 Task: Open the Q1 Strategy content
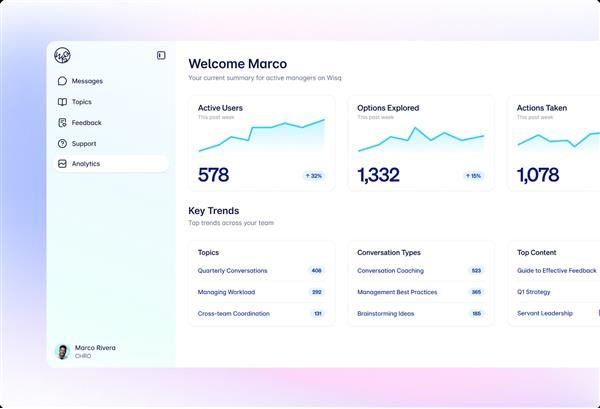click(x=534, y=292)
